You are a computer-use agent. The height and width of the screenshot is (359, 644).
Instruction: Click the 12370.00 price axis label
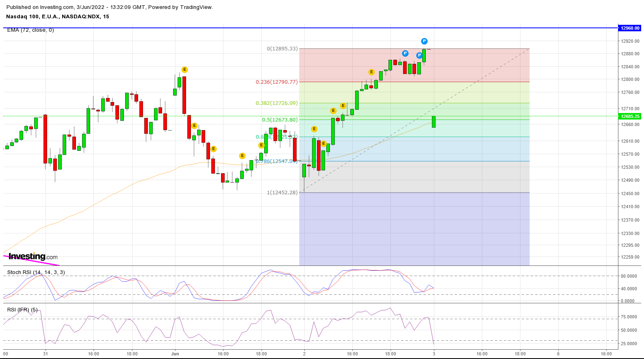click(630, 220)
